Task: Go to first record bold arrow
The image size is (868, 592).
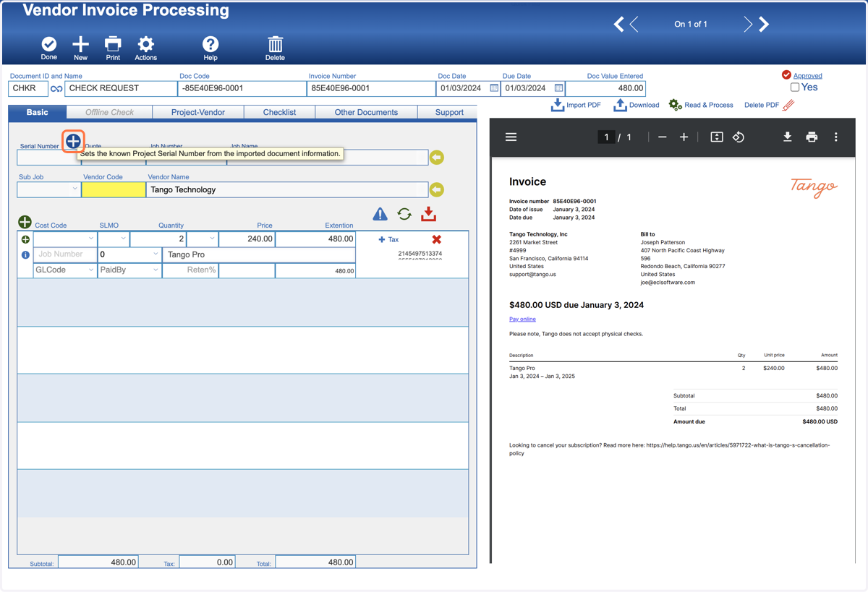Action: point(618,25)
